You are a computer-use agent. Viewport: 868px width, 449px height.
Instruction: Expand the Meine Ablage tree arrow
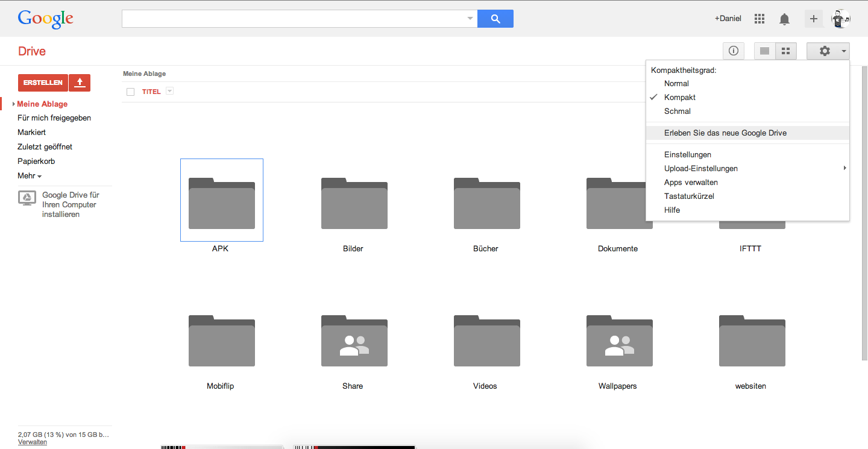[x=13, y=104]
